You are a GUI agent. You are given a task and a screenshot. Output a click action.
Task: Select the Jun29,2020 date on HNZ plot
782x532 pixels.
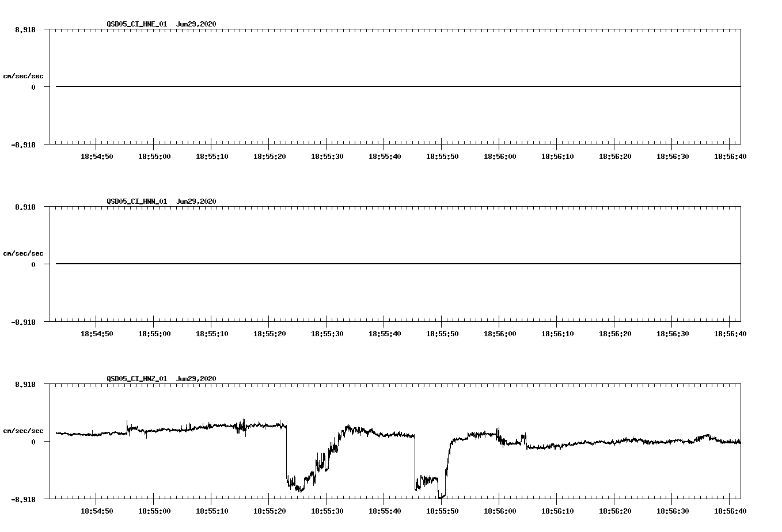click(x=196, y=379)
